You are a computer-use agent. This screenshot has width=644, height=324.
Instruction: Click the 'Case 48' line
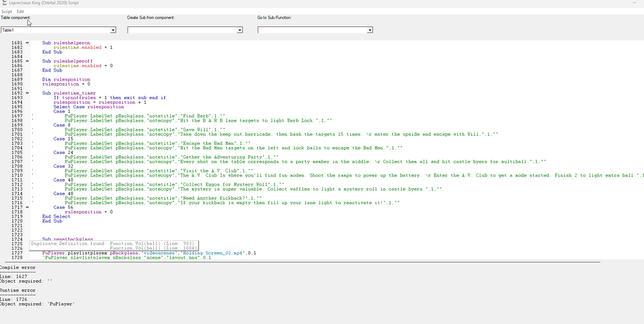(x=63, y=193)
